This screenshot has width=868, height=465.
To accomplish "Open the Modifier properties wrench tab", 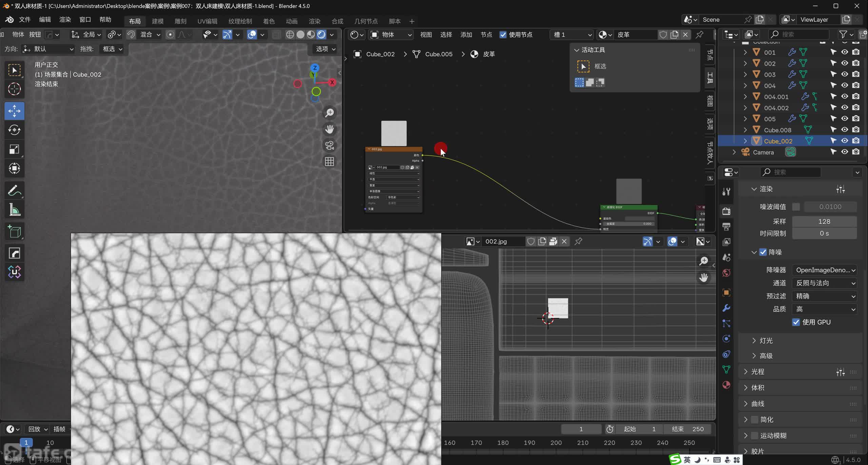I will coord(726,308).
